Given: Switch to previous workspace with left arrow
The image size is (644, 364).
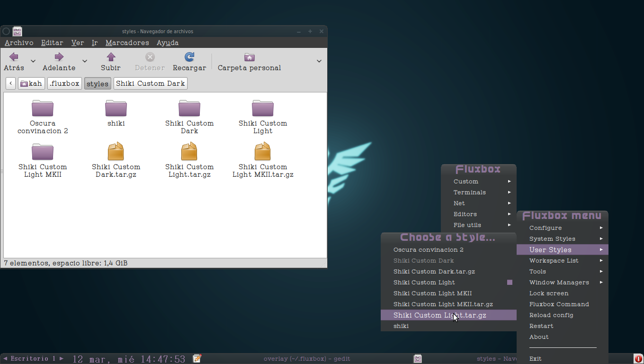Looking at the screenshot, I should click(5, 358).
